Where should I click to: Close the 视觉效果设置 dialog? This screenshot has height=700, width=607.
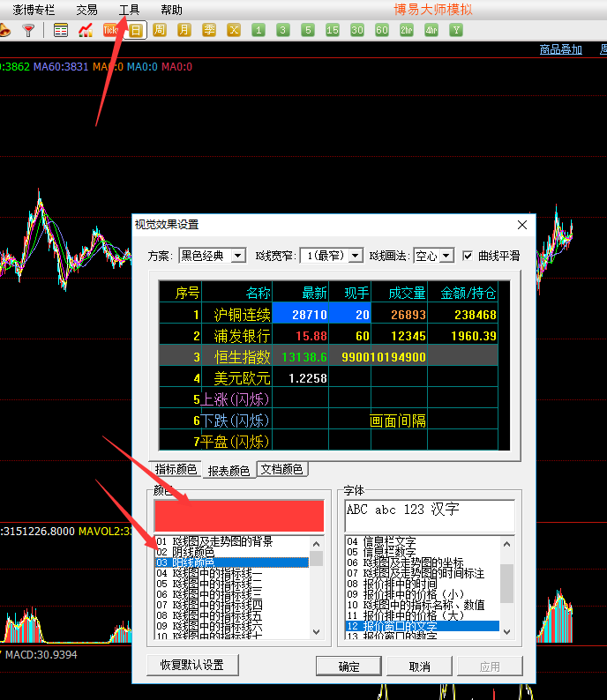click(x=522, y=225)
